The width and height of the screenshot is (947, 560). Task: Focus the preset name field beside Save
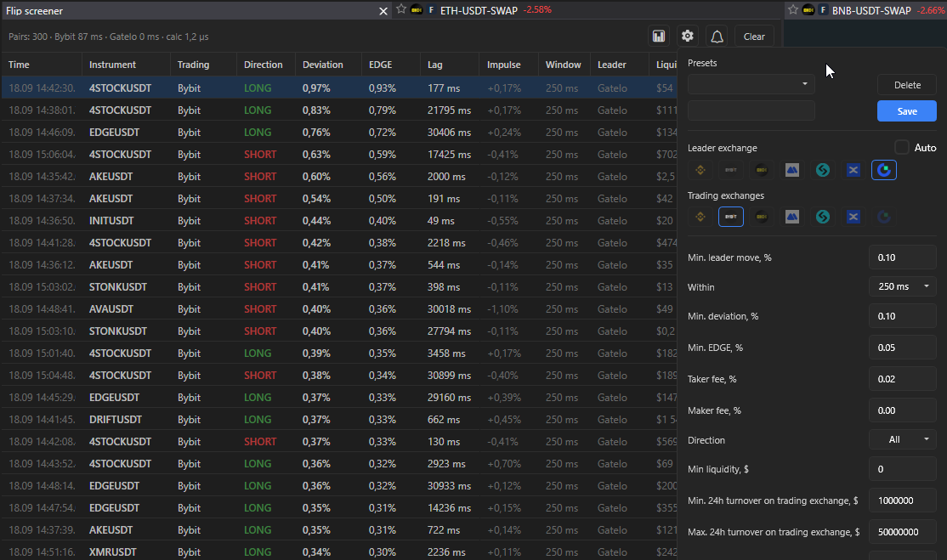(751, 110)
